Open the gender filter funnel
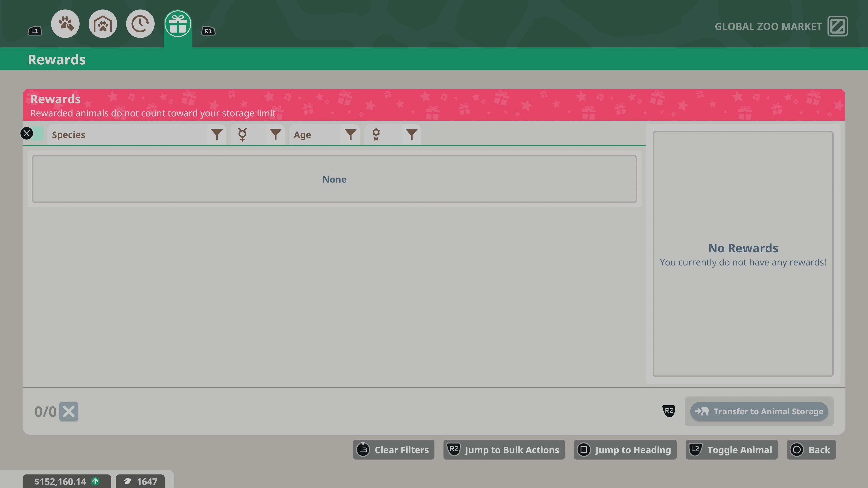 click(275, 135)
